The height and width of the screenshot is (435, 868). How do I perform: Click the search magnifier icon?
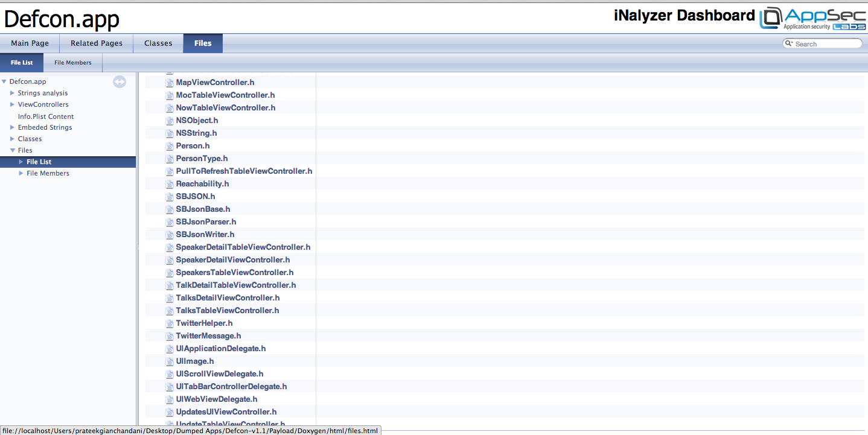(x=788, y=43)
